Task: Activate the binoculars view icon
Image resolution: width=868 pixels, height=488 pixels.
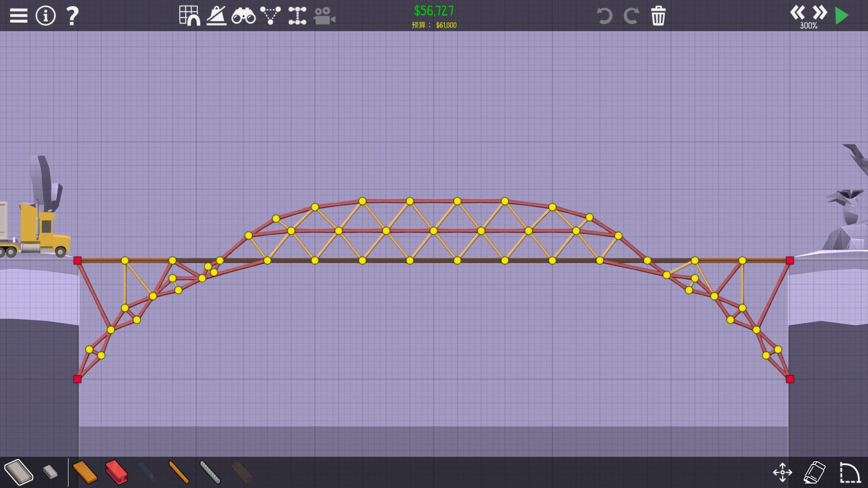Action: tap(243, 16)
